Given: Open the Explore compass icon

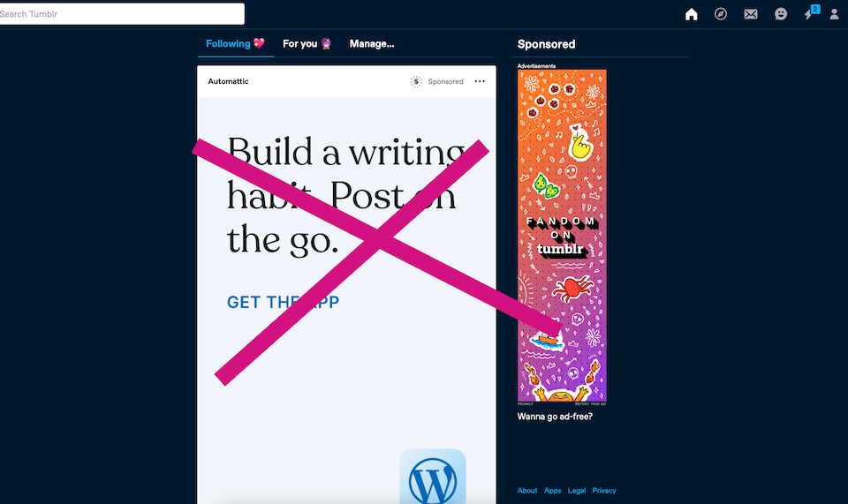Looking at the screenshot, I should [x=721, y=14].
